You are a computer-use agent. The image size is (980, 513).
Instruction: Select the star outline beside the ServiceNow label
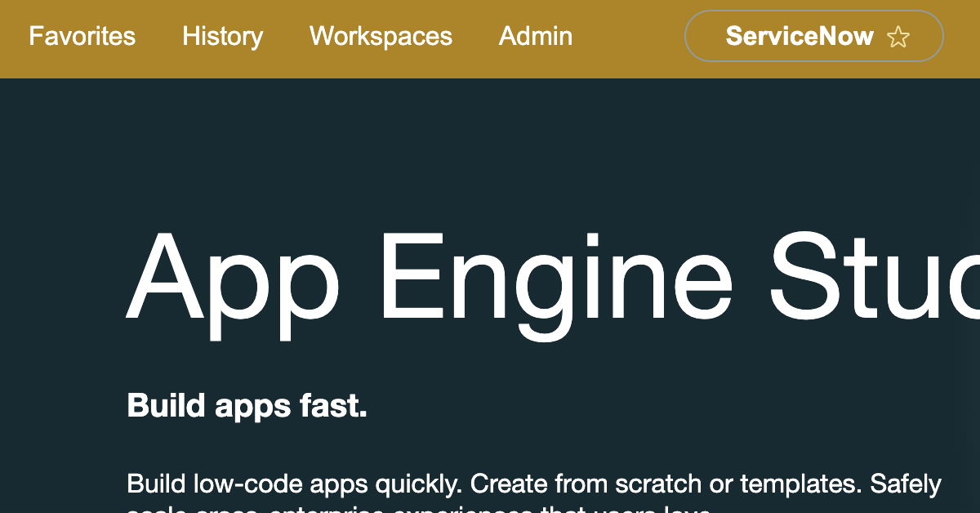[x=898, y=36]
